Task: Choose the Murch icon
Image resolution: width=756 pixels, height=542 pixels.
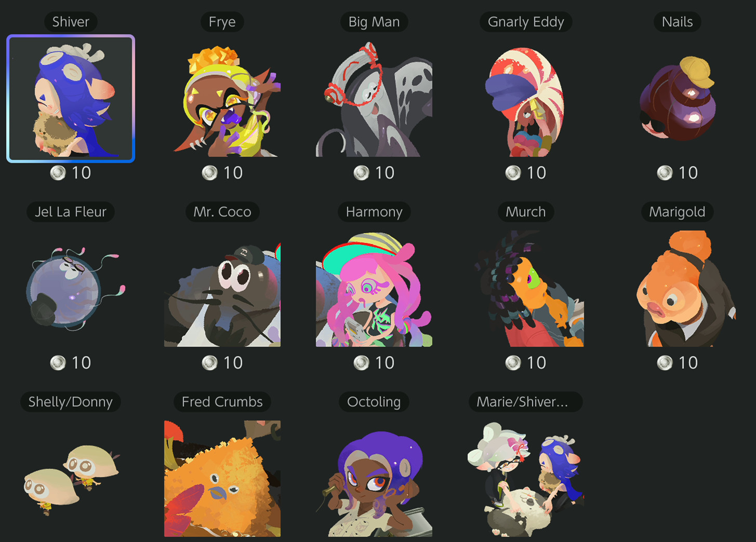Action: [526, 289]
